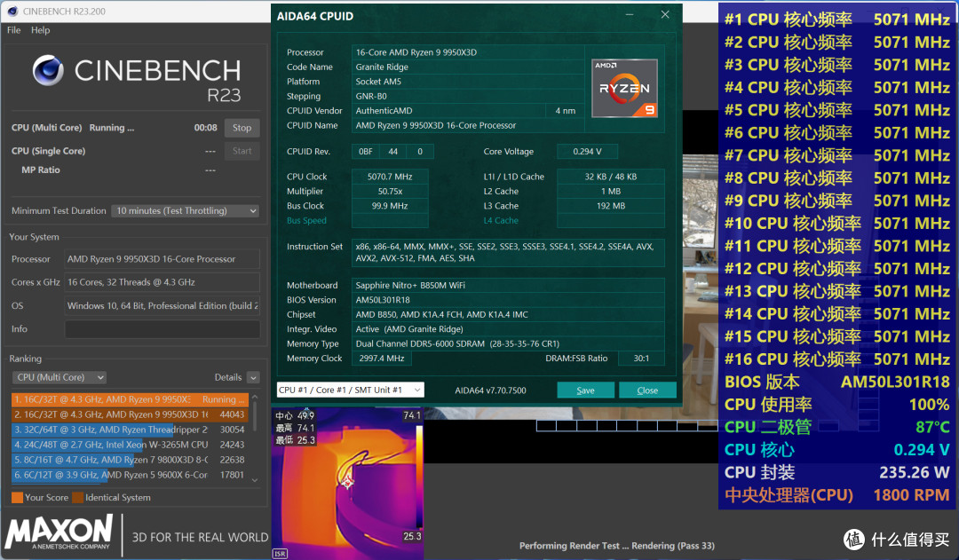The height and width of the screenshot is (560, 959).
Task: Click the 4 nm process cell
Action: 565,111
